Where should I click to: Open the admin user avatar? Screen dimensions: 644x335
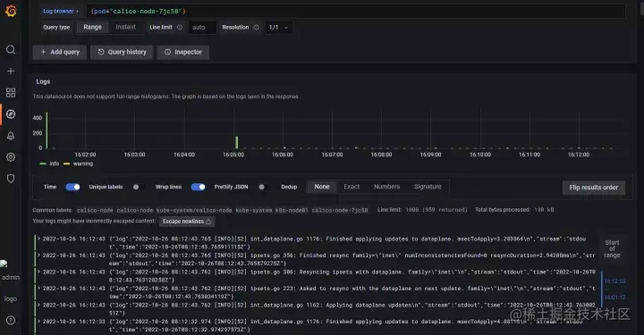click(4, 264)
